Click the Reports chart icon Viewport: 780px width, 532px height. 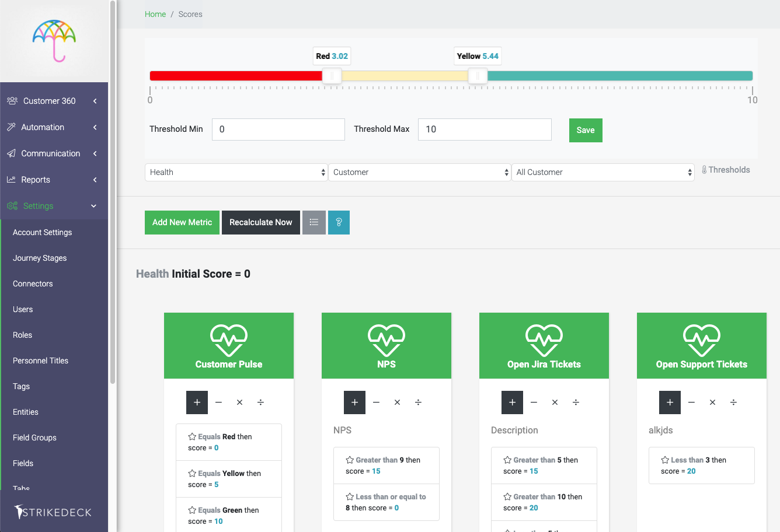tap(11, 180)
